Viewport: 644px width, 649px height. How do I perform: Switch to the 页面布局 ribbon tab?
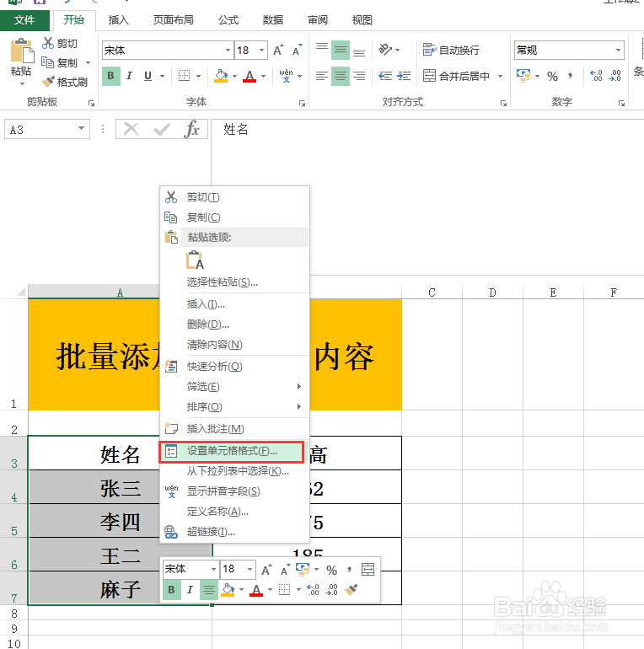tap(173, 20)
